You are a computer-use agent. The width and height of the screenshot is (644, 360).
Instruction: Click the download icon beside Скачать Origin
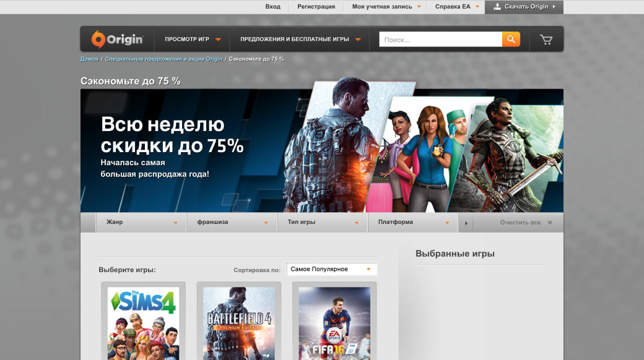pyautogui.click(x=497, y=7)
